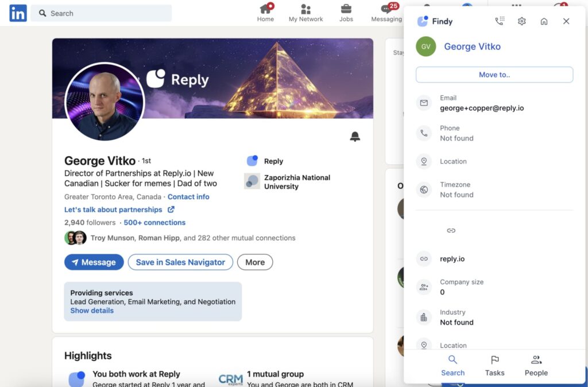Click Save in Sales Navigator
588x387 pixels.
click(180, 262)
